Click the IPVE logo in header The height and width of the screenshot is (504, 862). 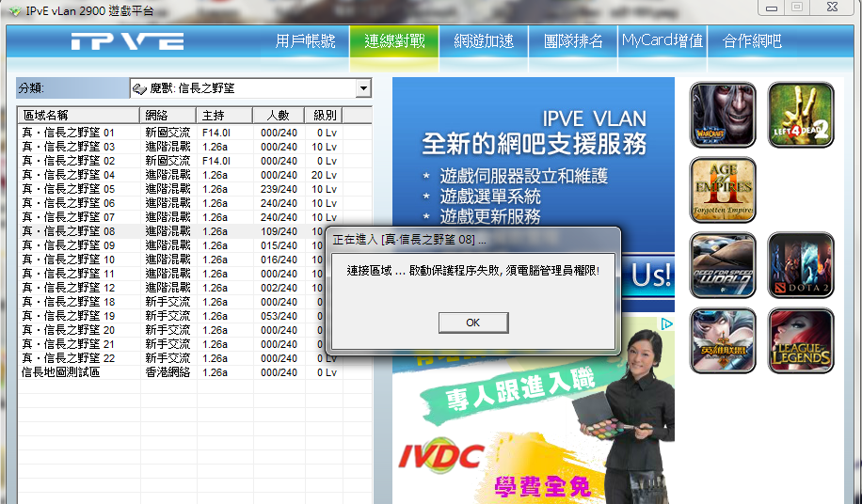click(128, 41)
